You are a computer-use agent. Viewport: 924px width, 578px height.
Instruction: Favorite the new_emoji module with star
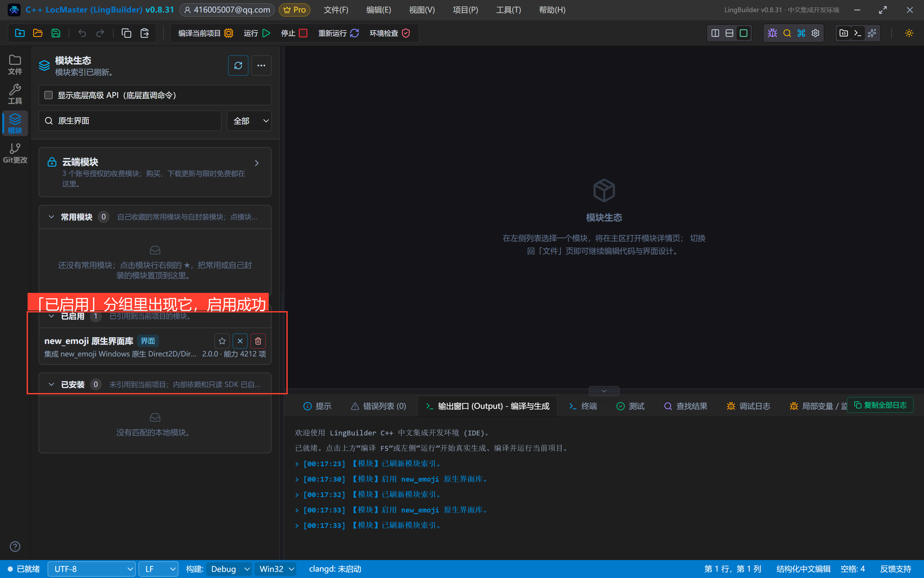click(x=222, y=341)
